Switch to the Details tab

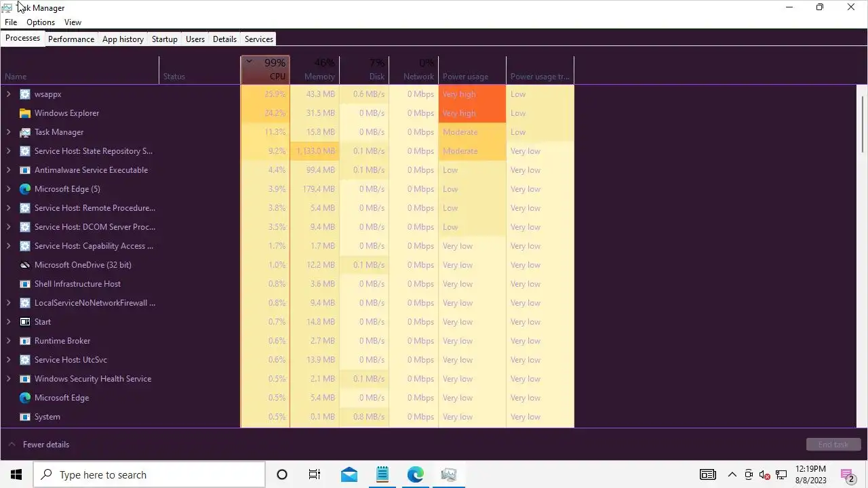pyautogui.click(x=224, y=39)
